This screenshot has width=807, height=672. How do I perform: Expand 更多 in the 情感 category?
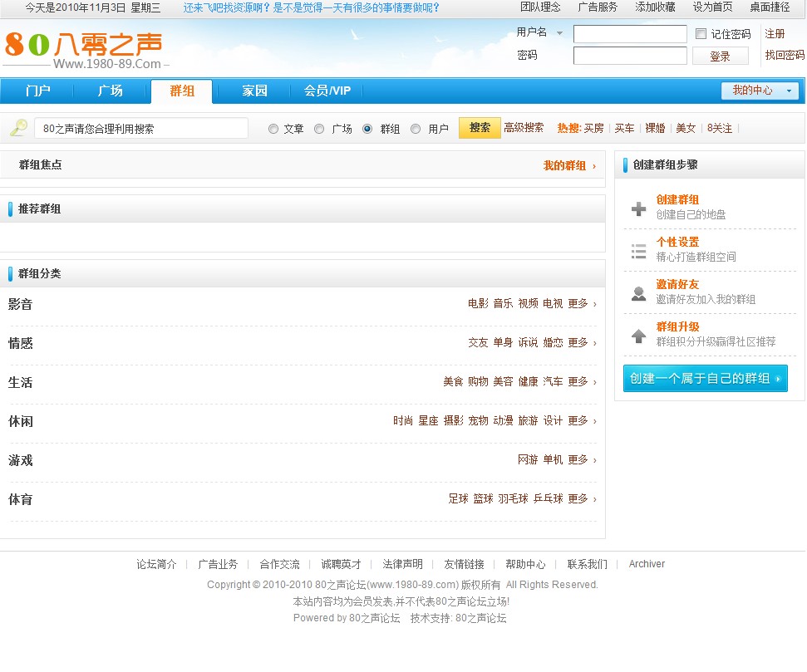pos(582,343)
